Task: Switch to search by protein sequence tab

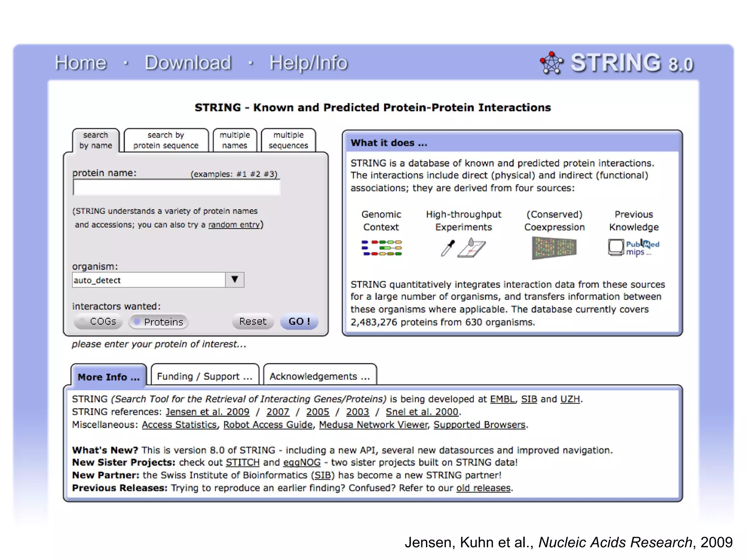Action: pyautogui.click(x=166, y=140)
